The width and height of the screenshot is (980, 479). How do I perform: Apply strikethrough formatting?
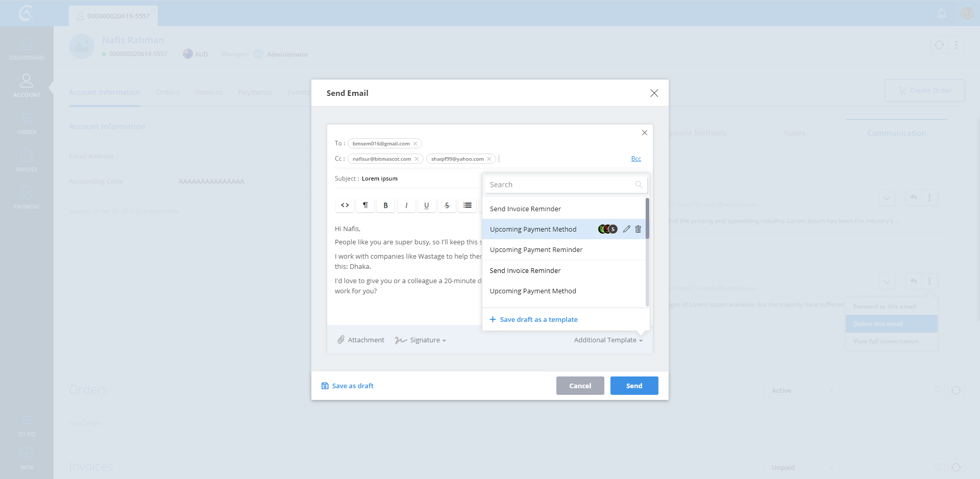(x=447, y=205)
